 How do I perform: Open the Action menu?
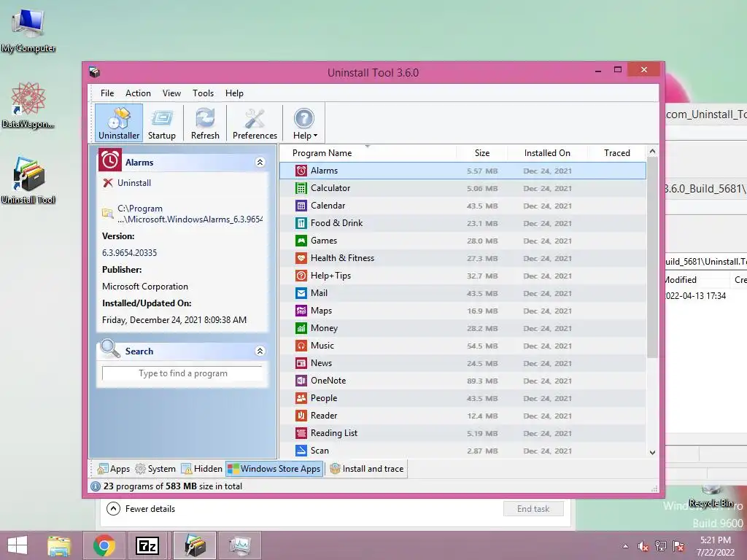click(x=138, y=93)
